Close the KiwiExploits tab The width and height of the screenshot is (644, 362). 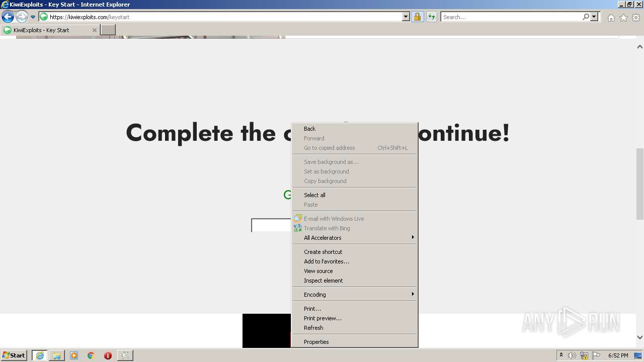tap(94, 30)
